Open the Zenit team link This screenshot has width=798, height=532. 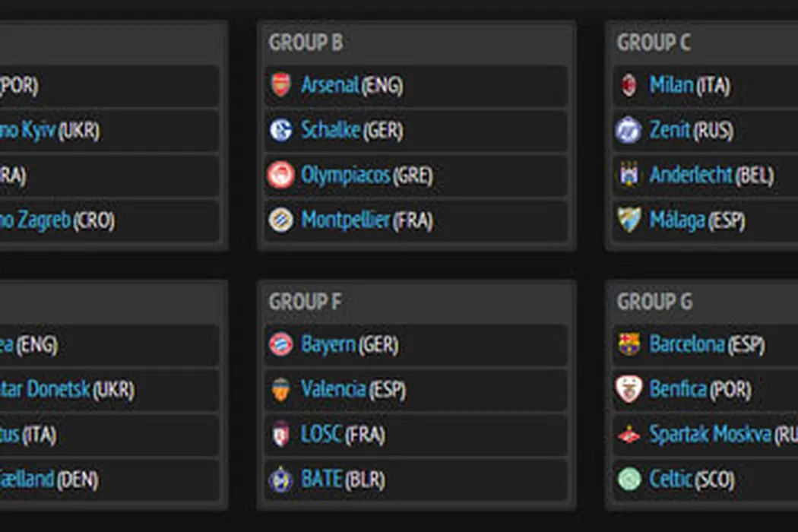coord(670,130)
